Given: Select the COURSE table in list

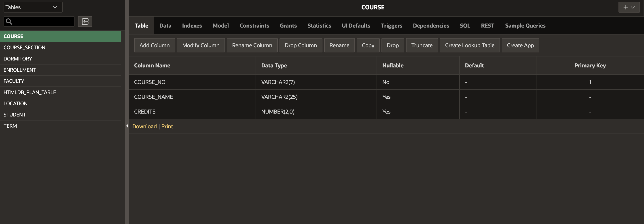Looking at the screenshot, I should point(61,36).
